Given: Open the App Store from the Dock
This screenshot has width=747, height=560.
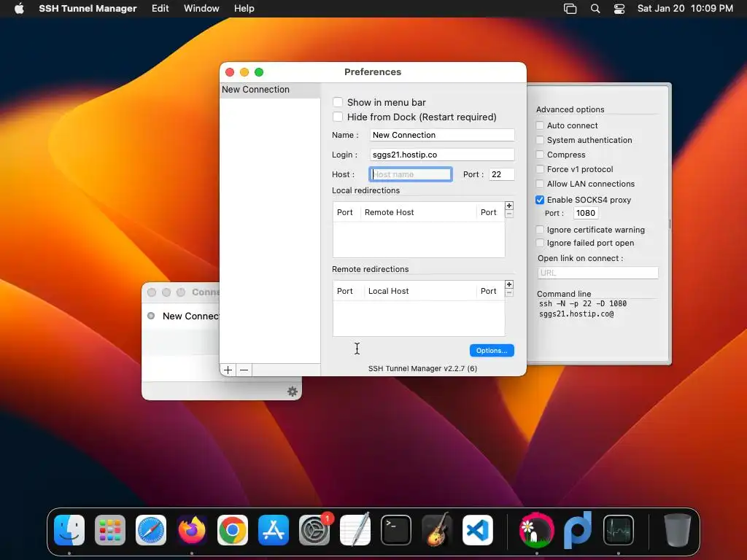Looking at the screenshot, I should point(274,530).
